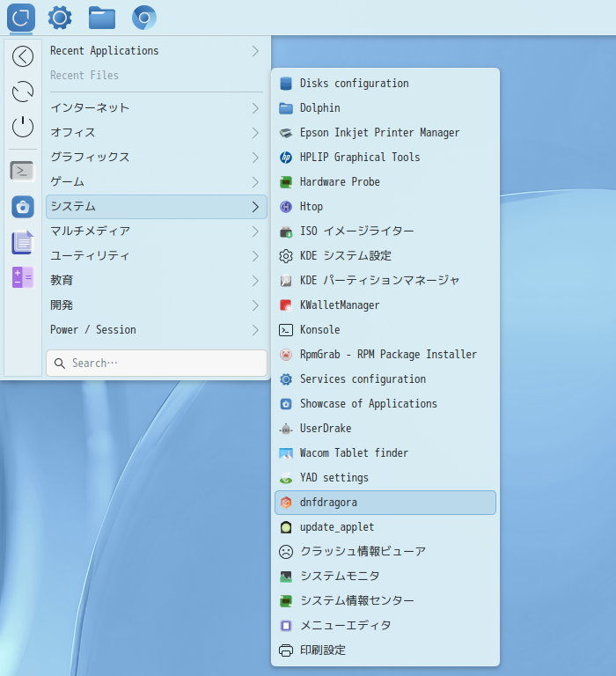Screen dimensions: 616x676
Task: Click the Epson Inkjet Printer Manager icon
Action: tap(286, 133)
